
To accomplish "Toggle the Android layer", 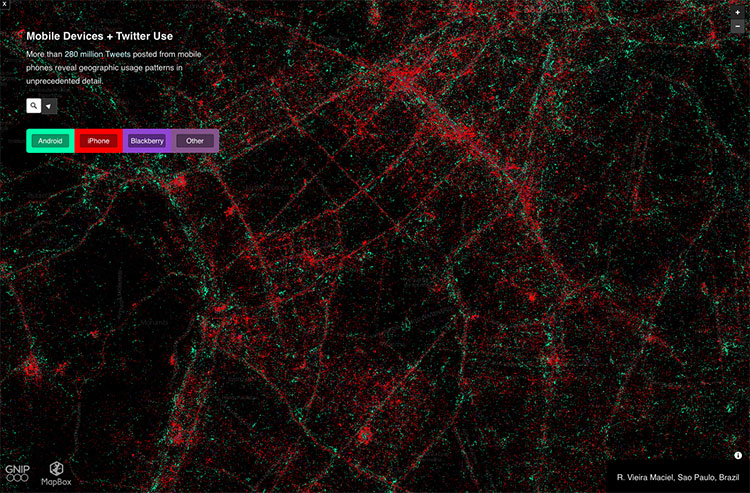I will [x=50, y=141].
